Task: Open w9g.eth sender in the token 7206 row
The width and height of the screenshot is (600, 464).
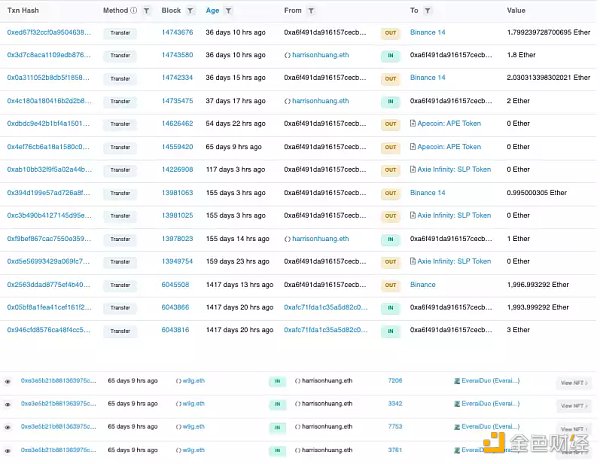Action: point(194,381)
